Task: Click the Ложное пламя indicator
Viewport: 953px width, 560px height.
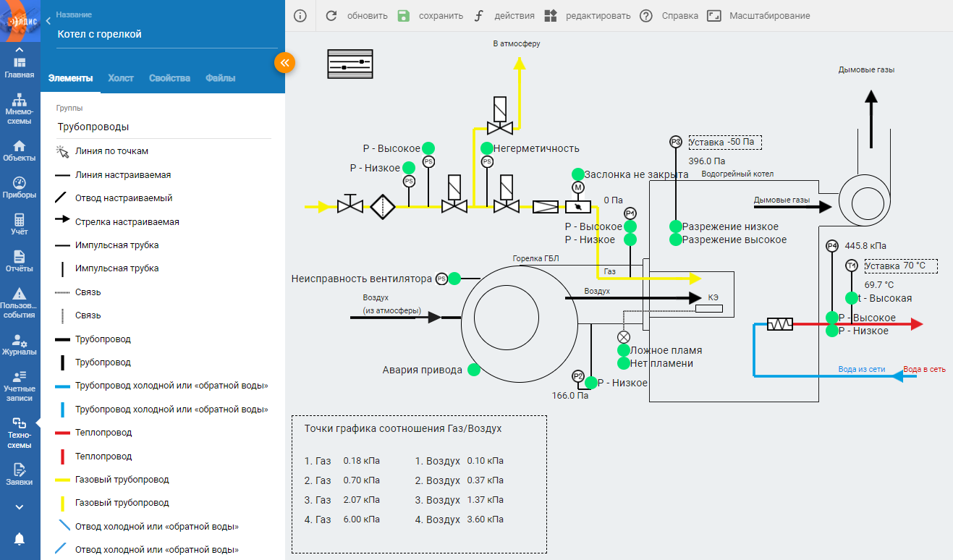Action: (x=624, y=350)
